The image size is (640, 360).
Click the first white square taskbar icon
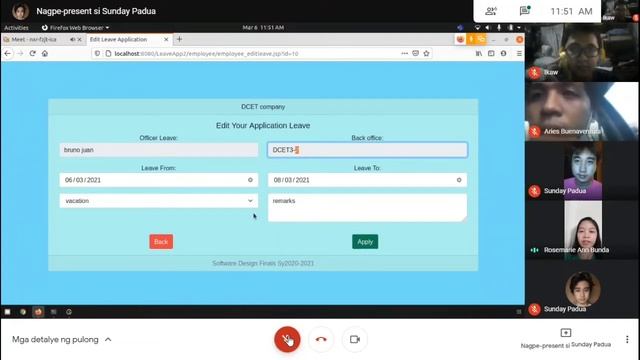[7, 312]
